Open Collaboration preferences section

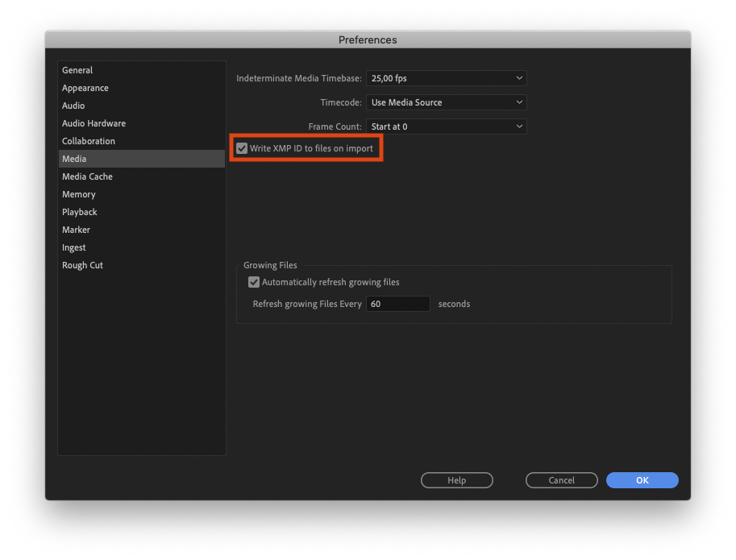tap(89, 141)
